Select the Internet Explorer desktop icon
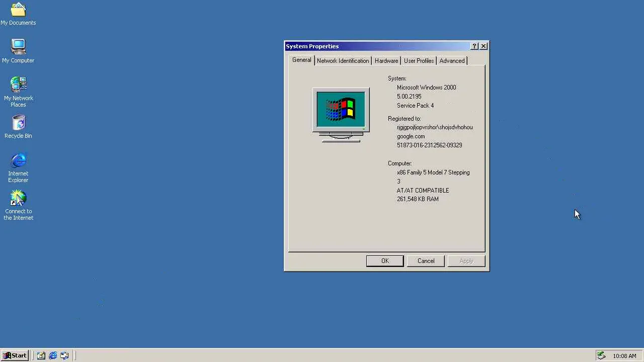The width and height of the screenshot is (644, 362). click(18, 168)
